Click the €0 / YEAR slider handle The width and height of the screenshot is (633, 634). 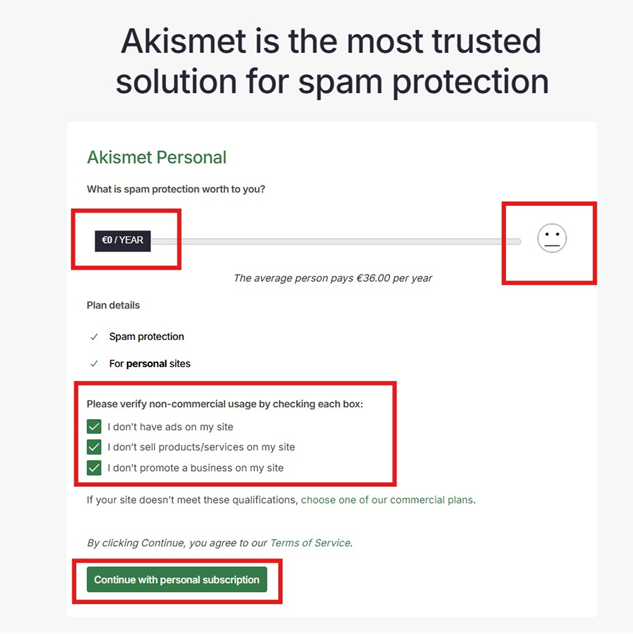123,241
